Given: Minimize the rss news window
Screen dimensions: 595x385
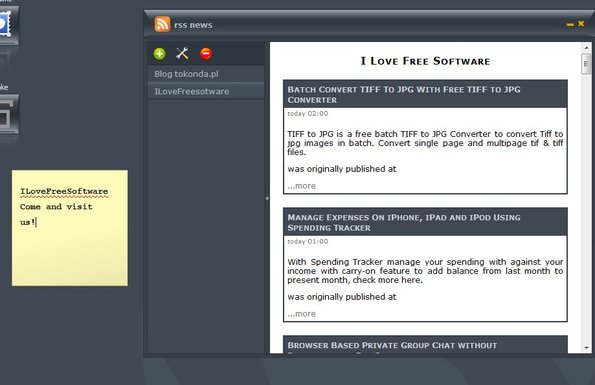Looking at the screenshot, I should tap(570, 24).
